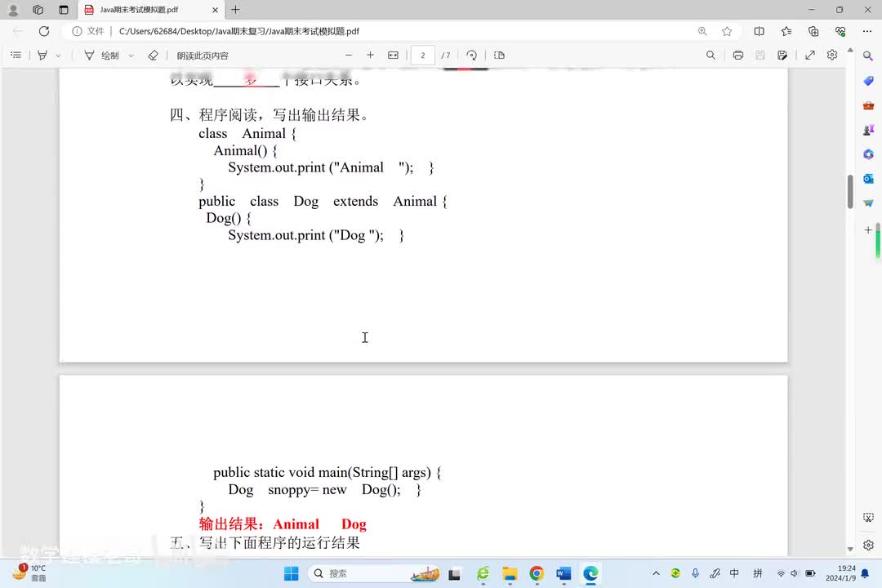Open Google Chrome from the taskbar
This screenshot has height=588, width=882.
click(537, 573)
